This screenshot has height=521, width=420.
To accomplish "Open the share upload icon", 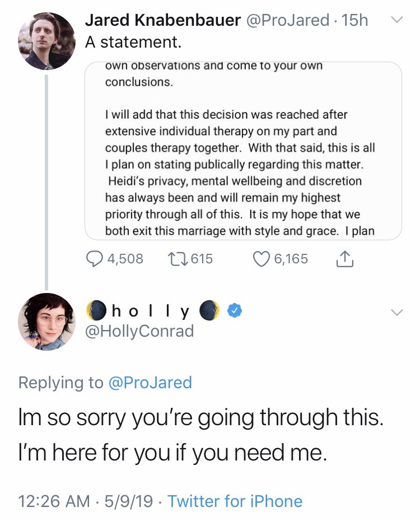I will click(345, 259).
